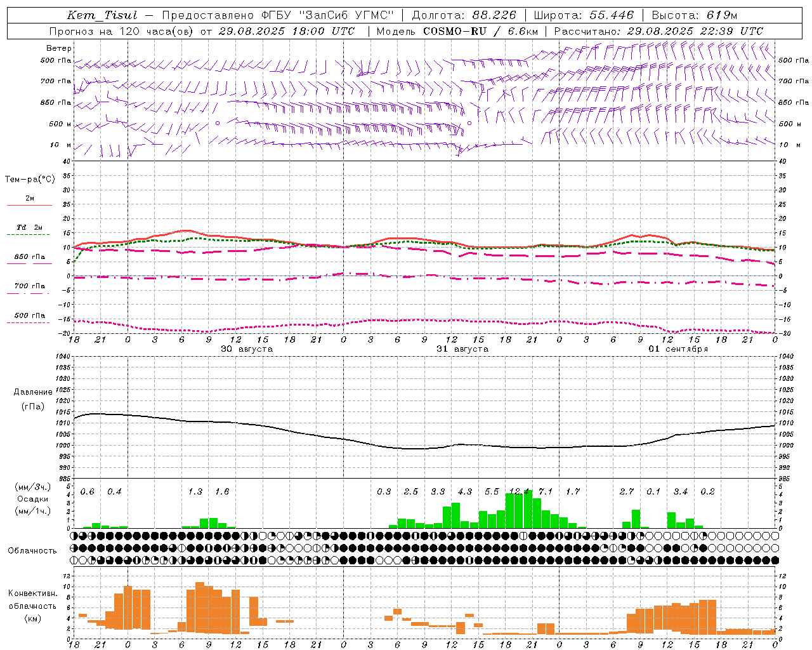Image resolution: width=812 pixels, height=650 pixels.
Task: Click the 0.6 precipitation total value
Action: (88, 492)
